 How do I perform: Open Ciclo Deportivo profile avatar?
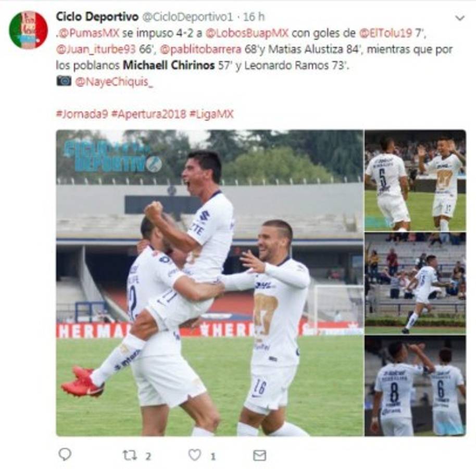click(28, 30)
